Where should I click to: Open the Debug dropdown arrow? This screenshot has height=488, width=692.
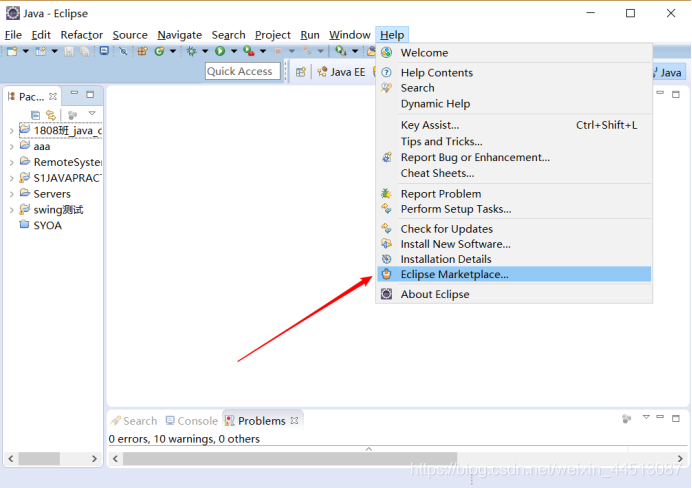click(205, 52)
